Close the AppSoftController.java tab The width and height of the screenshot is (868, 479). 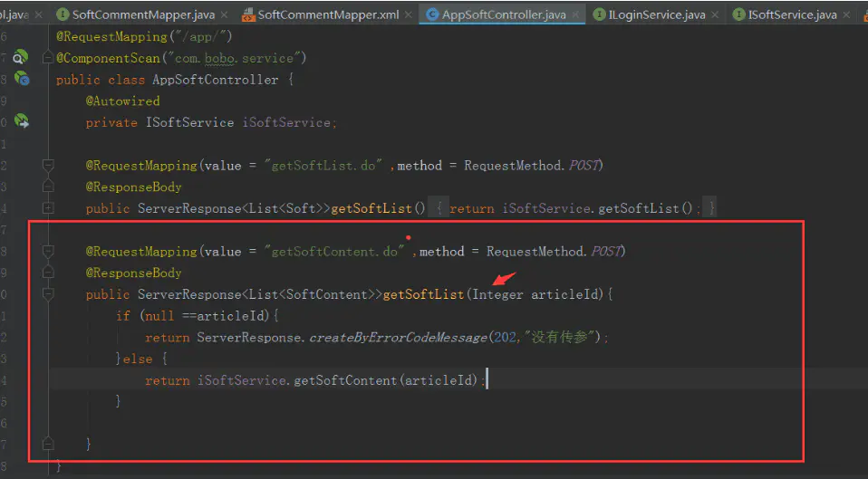[x=575, y=14]
